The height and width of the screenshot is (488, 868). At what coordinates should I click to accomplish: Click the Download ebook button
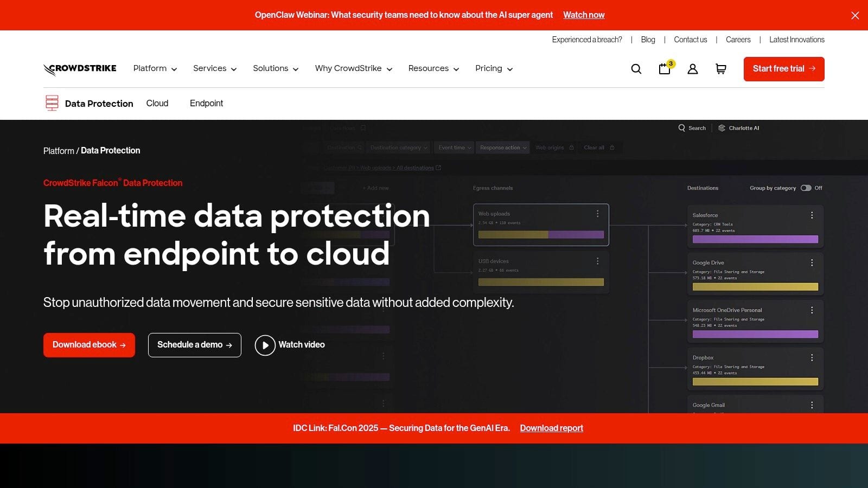pos(89,345)
